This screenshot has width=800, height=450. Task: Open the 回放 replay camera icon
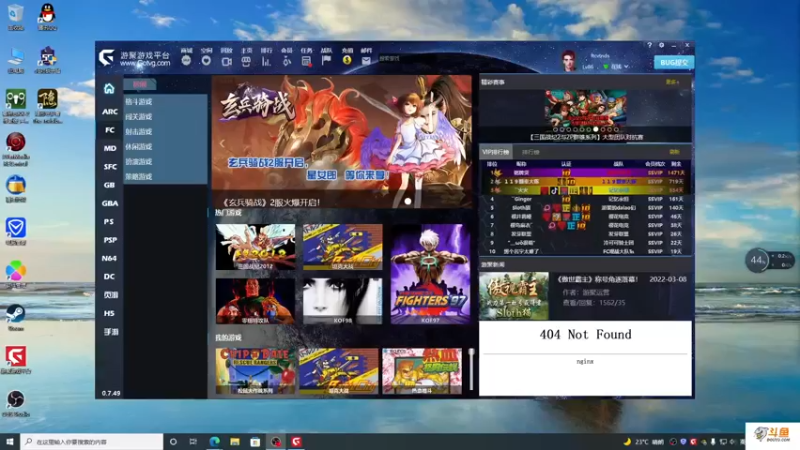pos(227,61)
